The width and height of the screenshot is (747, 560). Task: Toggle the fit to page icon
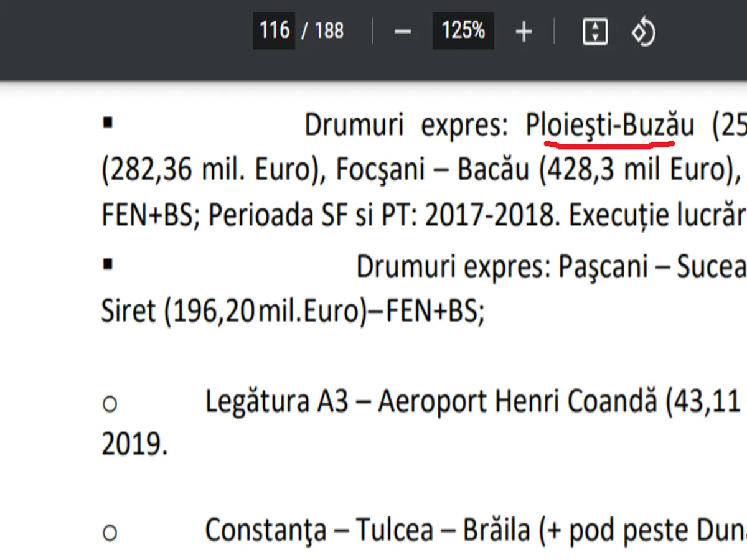(594, 31)
